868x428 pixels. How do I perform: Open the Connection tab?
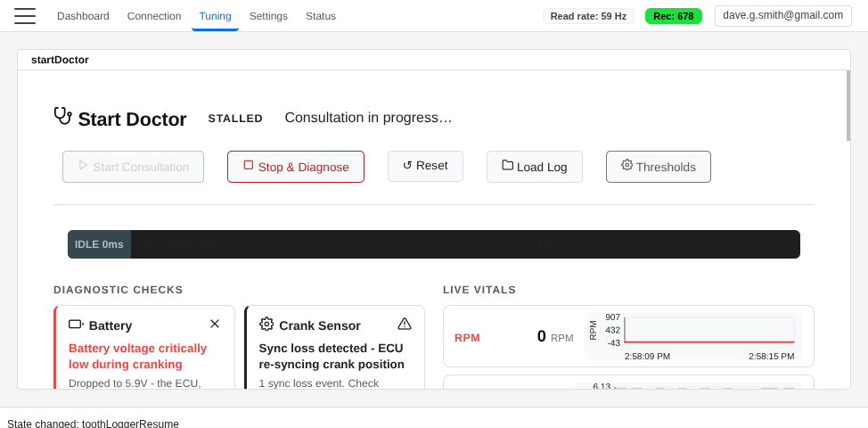click(154, 16)
